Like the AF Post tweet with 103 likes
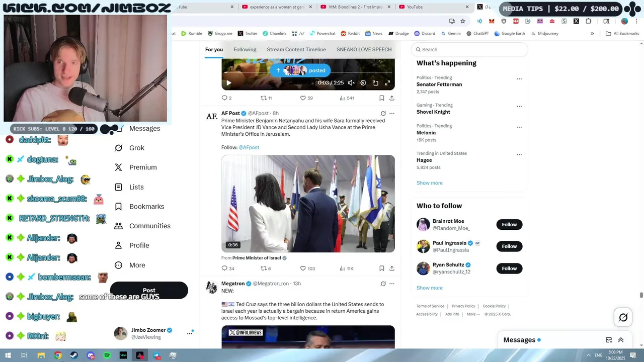644x362 pixels. 303,268
